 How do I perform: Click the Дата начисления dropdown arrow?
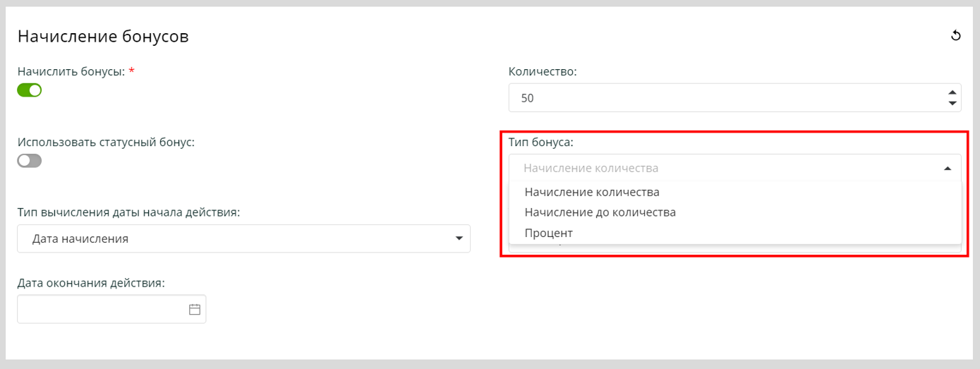click(459, 238)
